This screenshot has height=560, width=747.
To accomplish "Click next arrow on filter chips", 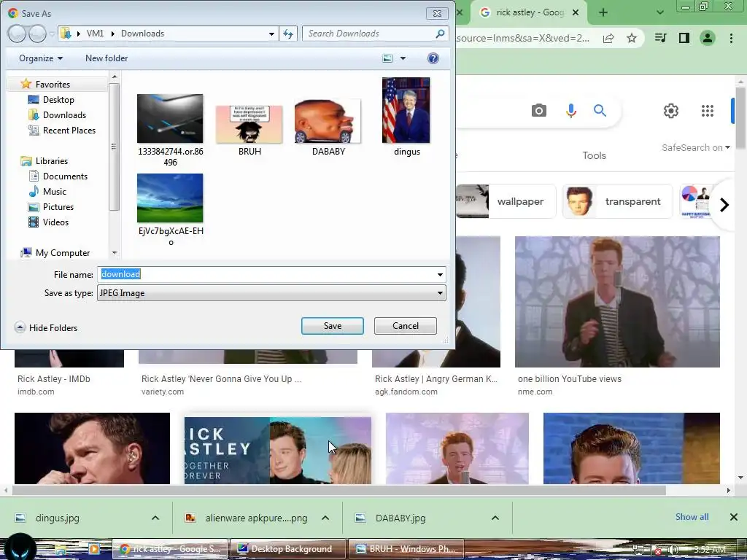I will pyautogui.click(x=724, y=205).
